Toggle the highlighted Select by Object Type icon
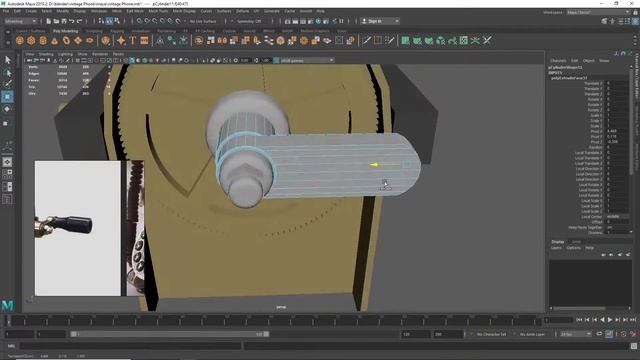Screen dimensions: 640x360 click(x=109, y=21)
